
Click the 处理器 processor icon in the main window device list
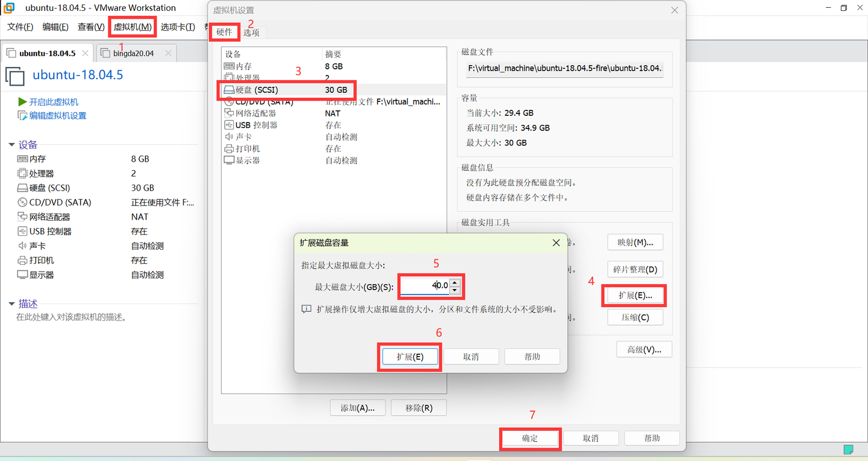tap(22, 173)
